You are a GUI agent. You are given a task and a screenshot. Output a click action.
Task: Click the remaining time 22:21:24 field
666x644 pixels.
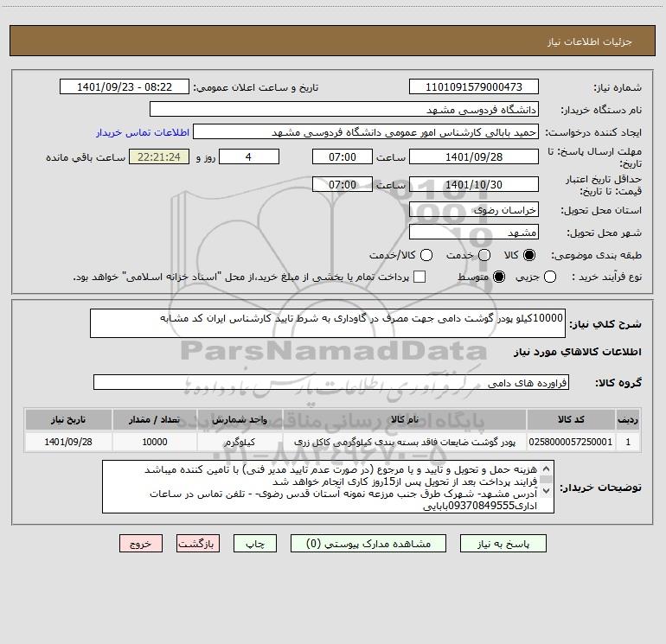[159, 156]
